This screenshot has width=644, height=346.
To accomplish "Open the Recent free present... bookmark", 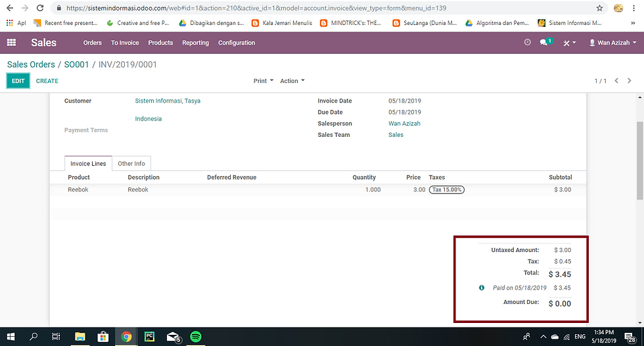I will click(66, 23).
